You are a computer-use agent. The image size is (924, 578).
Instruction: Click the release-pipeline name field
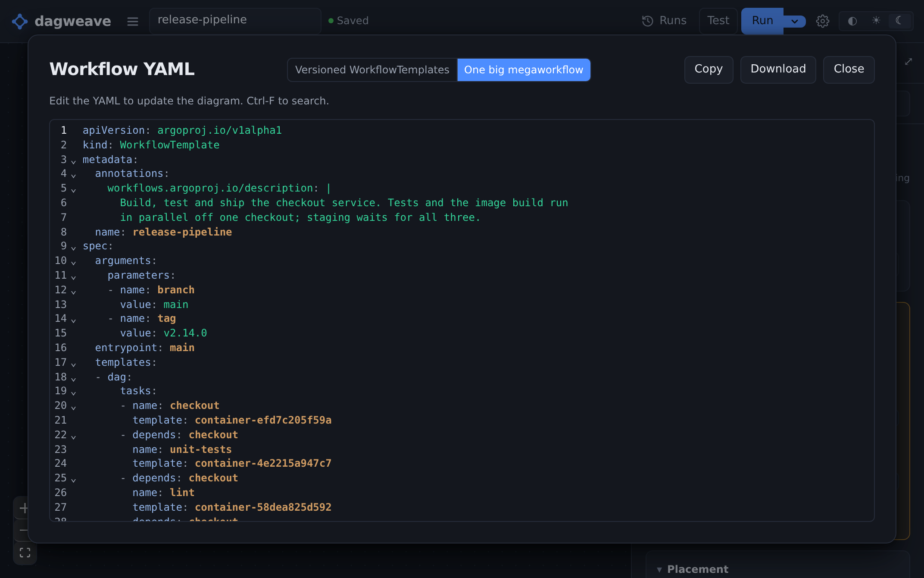pyautogui.click(x=235, y=20)
